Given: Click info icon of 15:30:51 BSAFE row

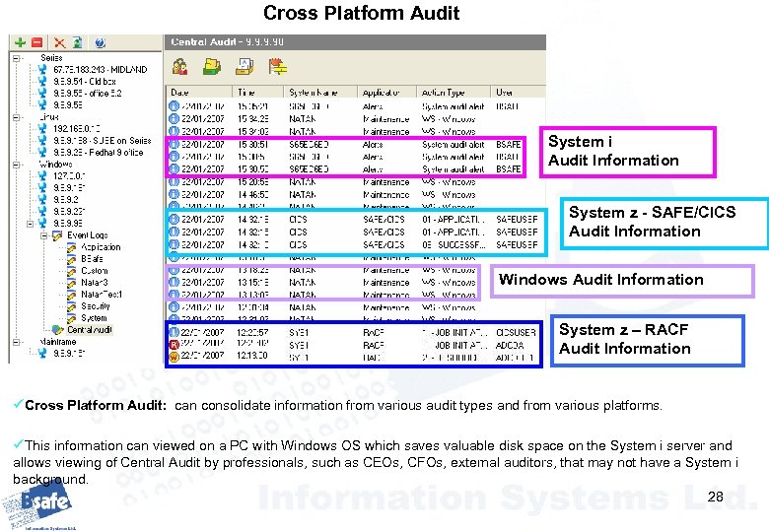Looking at the screenshot, I should [x=174, y=145].
